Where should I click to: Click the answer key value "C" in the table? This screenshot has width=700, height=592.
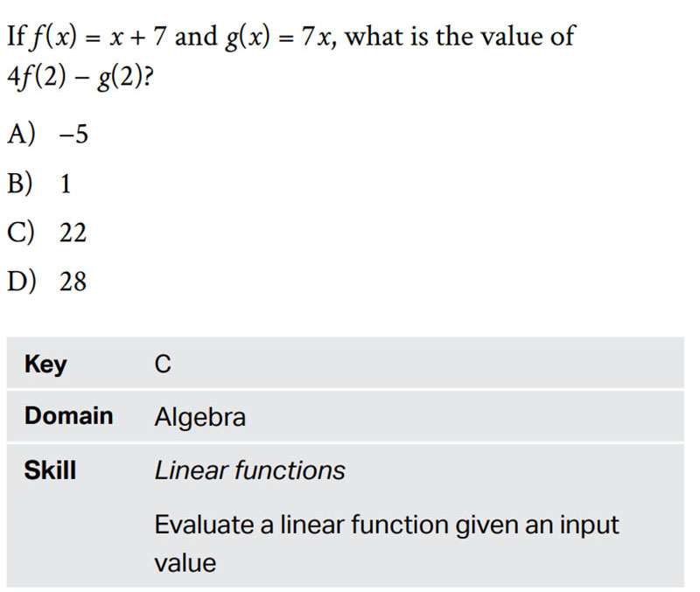pyautogui.click(x=163, y=366)
